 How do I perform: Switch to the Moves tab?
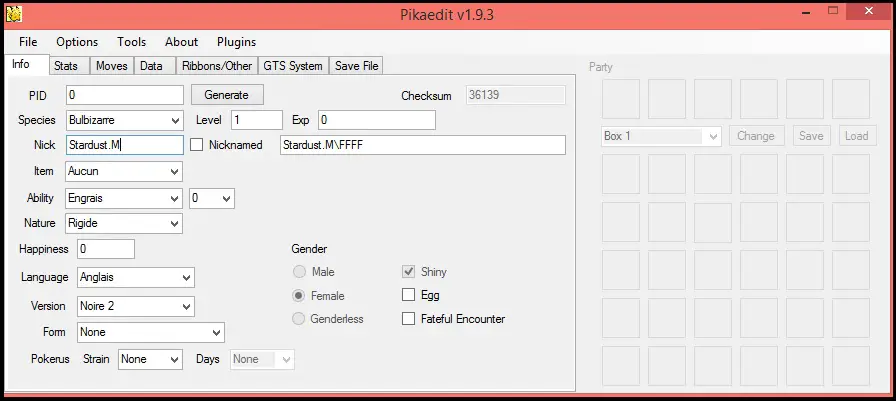point(111,66)
